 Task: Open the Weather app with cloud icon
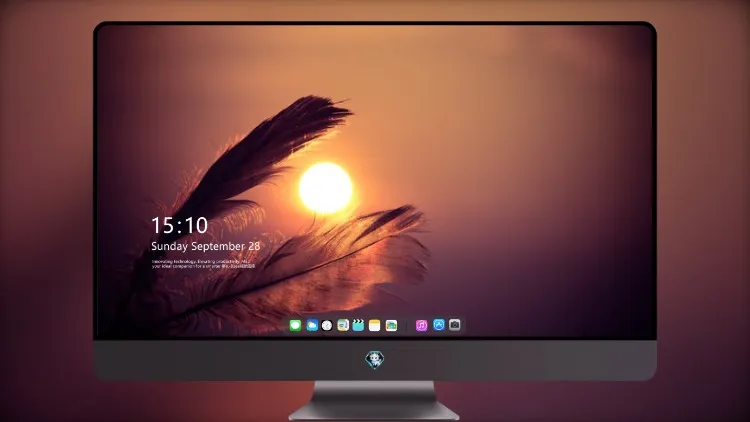312,325
